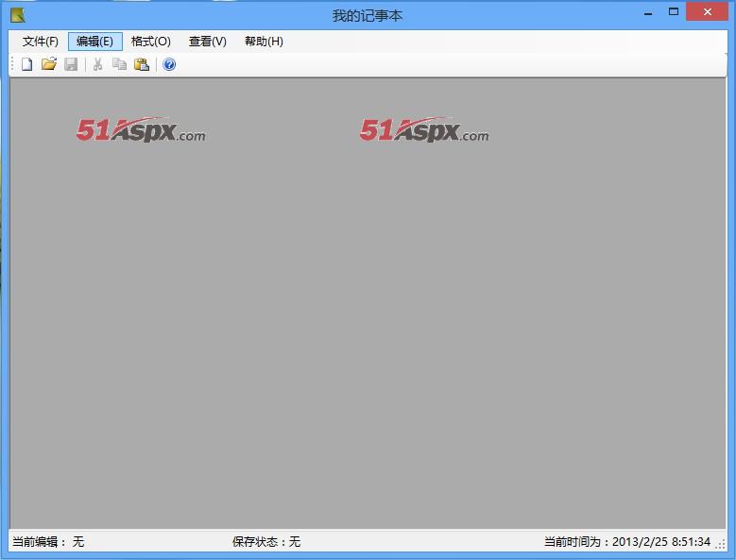The image size is (736, 560).
Task: Click the Paste clipboard toolbar icon
Action: tap(142, 64)
